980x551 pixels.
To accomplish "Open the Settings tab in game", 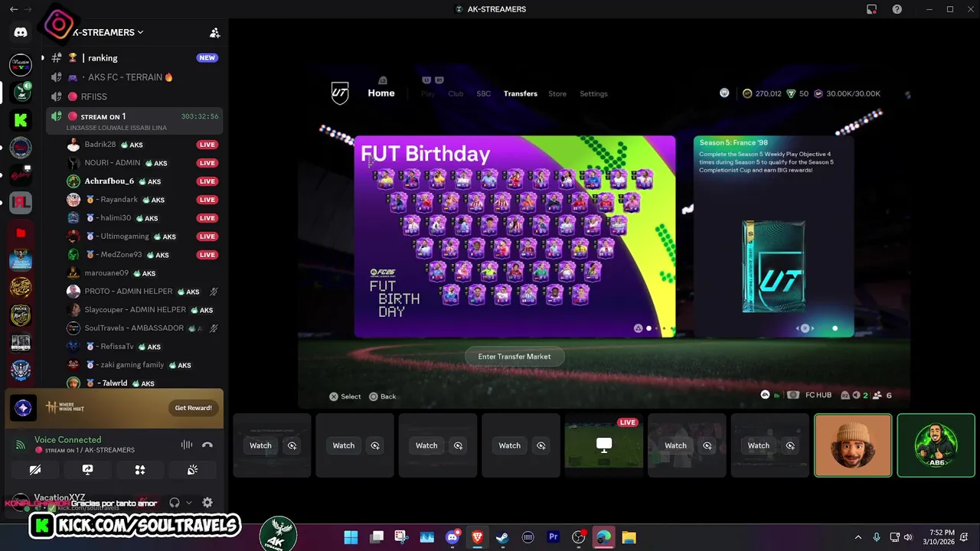I will click(593, 93).
